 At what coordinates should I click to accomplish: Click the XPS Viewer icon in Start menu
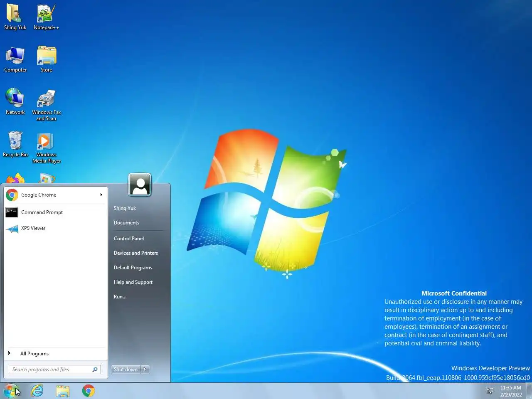12,228
